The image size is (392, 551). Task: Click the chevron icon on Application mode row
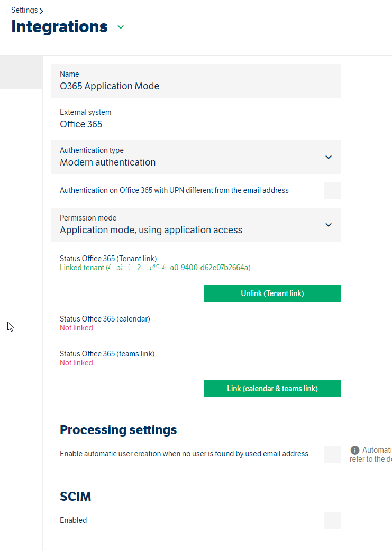coord(329,225)
